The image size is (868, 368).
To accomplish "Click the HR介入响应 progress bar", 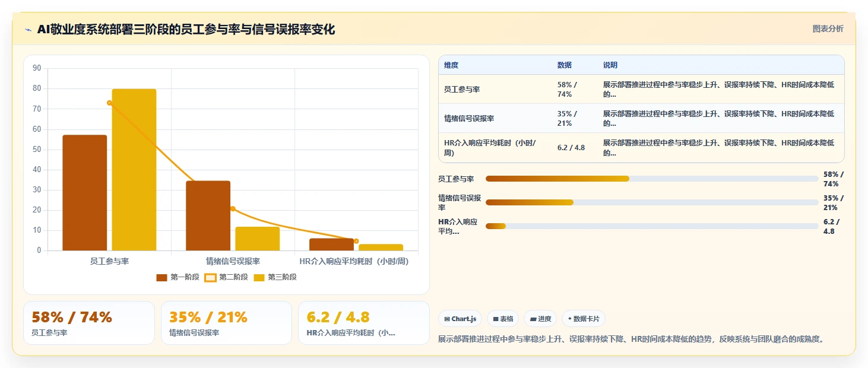I will pos(652,226).
